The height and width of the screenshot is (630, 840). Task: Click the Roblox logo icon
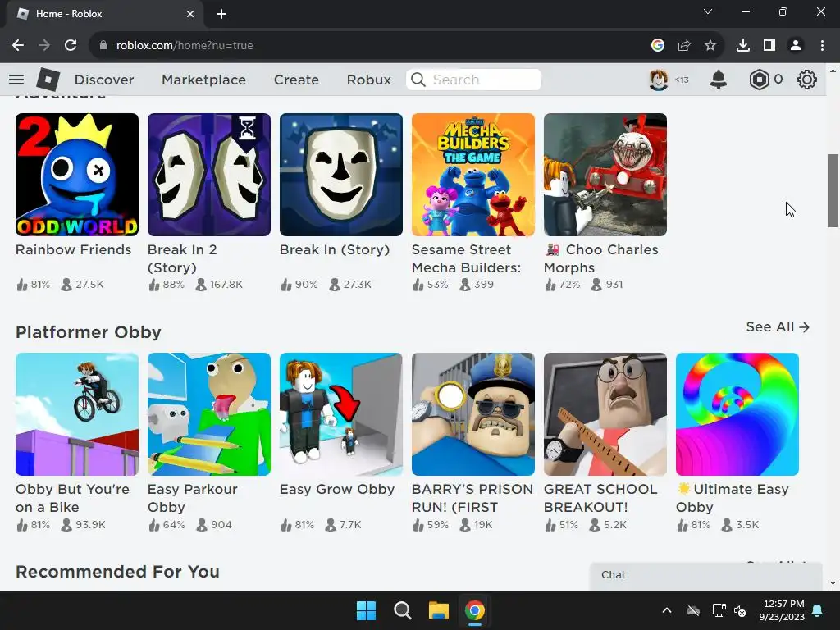coord(48,80)
